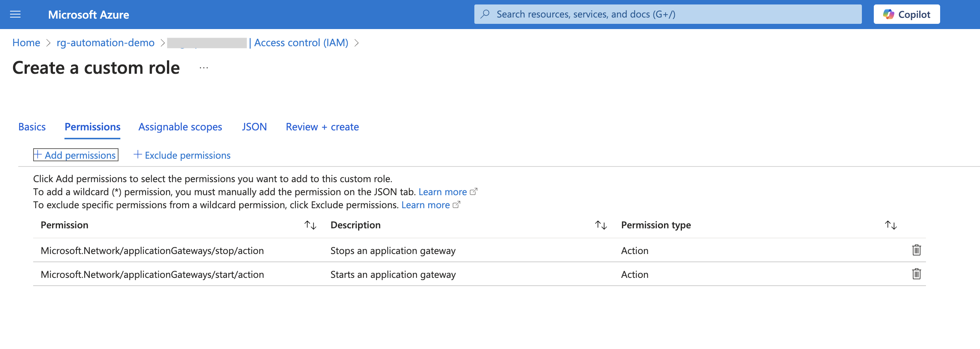This screenshot has height=349, width=980.
Task: Click the plus icon before Exclude permissions
Action: (x=138, y=154)
